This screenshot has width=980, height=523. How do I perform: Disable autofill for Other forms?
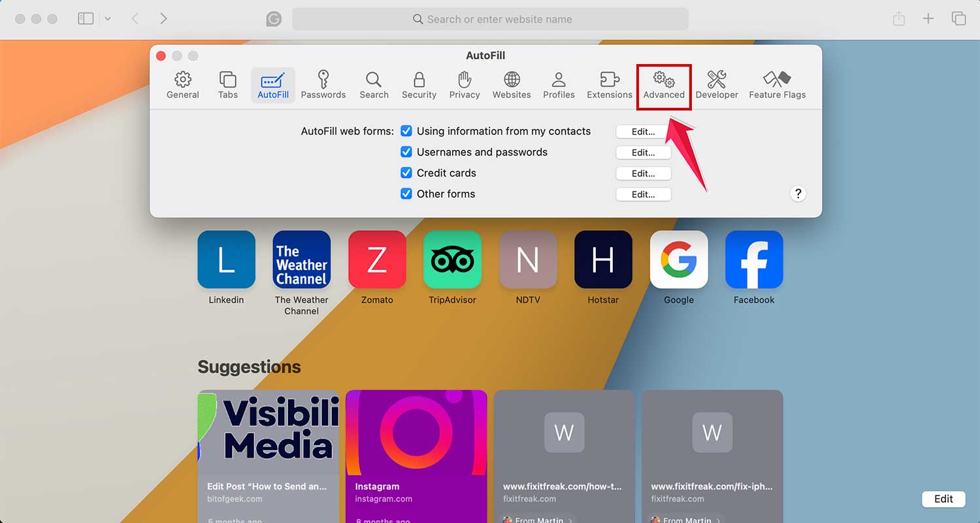tap(406, 194)
